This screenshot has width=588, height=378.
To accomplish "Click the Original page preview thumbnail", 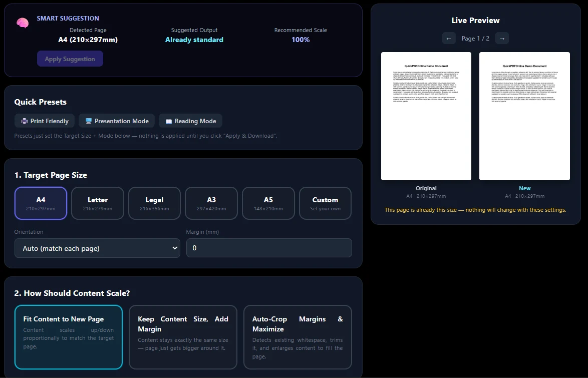I will click(x=426, y=116).
